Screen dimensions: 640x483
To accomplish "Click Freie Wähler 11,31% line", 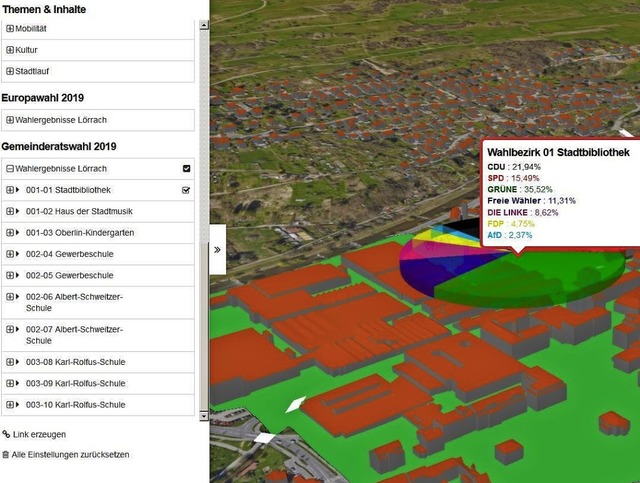I will (x=531, y=201).
